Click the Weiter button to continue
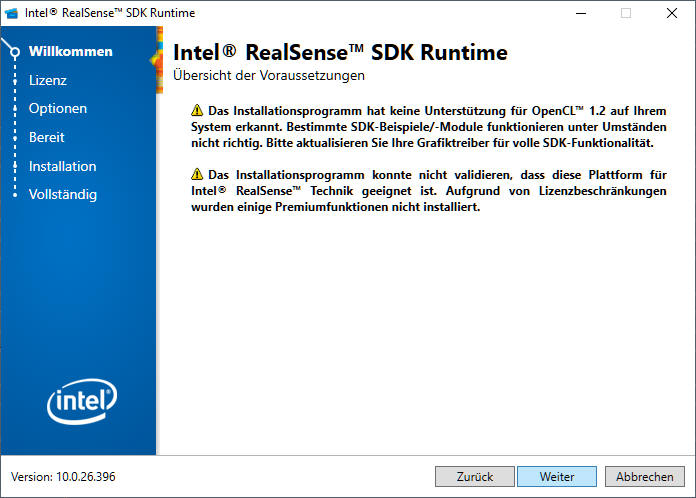The width and height of the screenshot is (696, 498). (x=557, y=477)
